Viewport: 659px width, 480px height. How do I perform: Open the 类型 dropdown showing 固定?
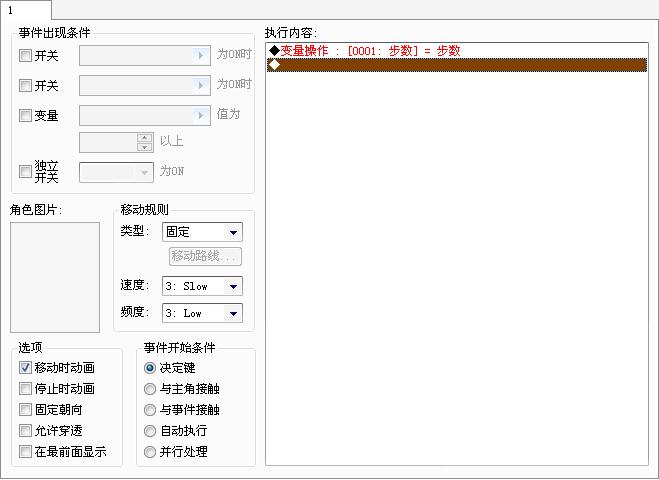click(x=202, y=232)
